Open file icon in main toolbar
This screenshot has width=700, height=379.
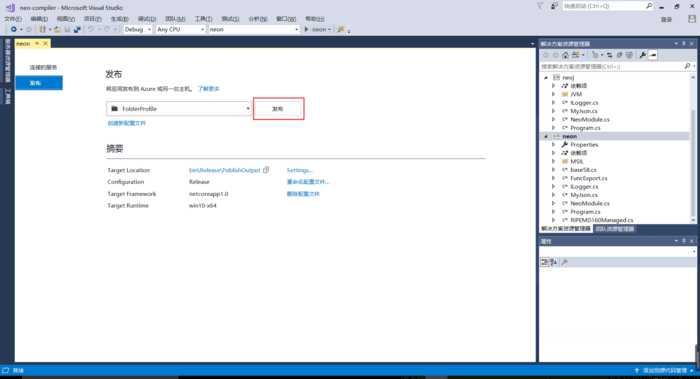tap(57, 29)
